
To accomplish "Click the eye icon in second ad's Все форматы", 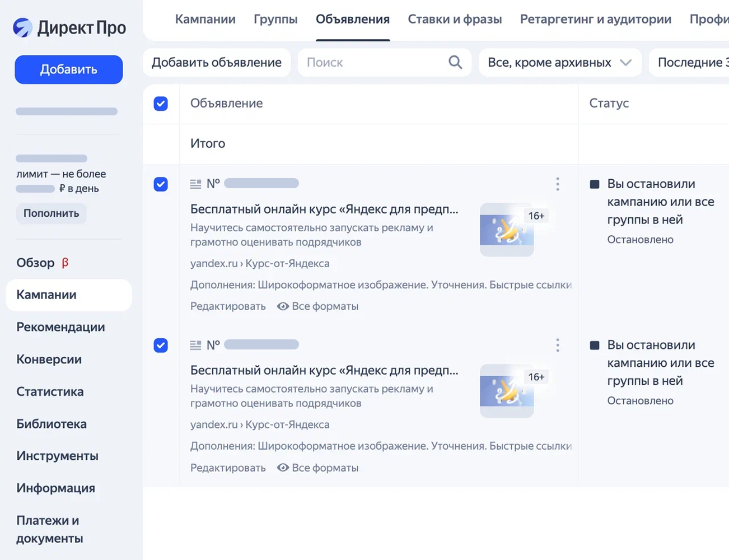I will click(x=283, y=468).
